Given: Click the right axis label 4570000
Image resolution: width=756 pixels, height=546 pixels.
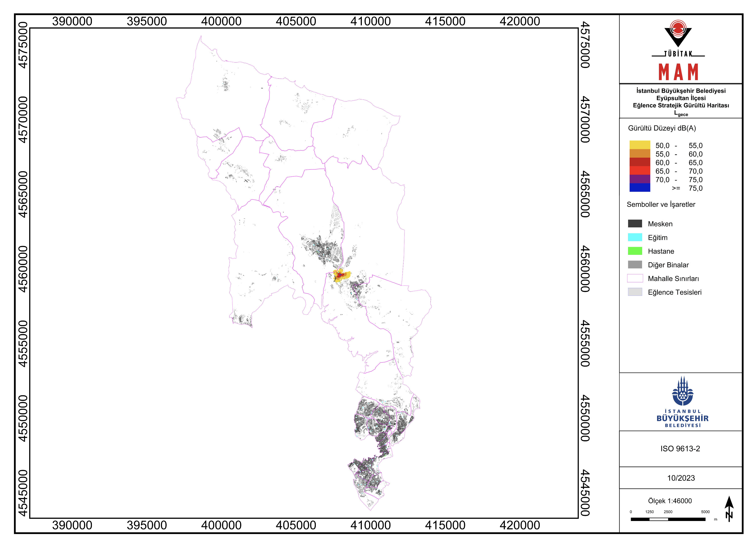Looking at the screenshot, I should [x=585, y=119].
